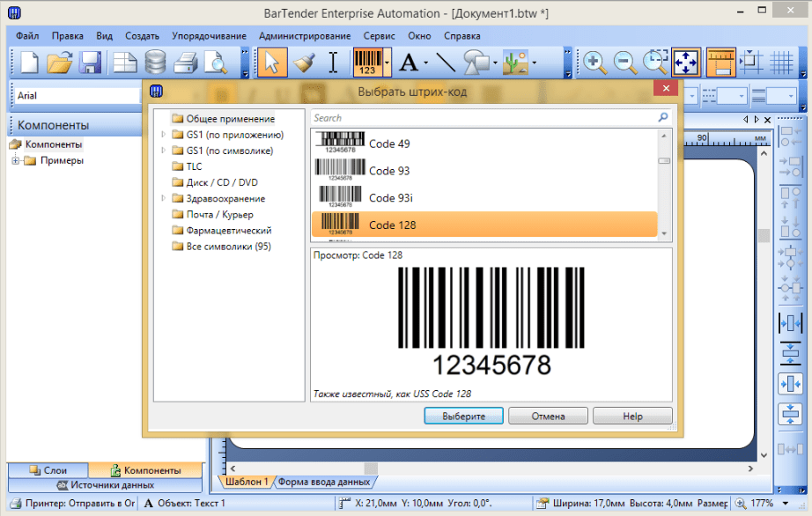Screen dimensions: 812x516
Task: Click the barcode creation tool icon
Action: 367,63
